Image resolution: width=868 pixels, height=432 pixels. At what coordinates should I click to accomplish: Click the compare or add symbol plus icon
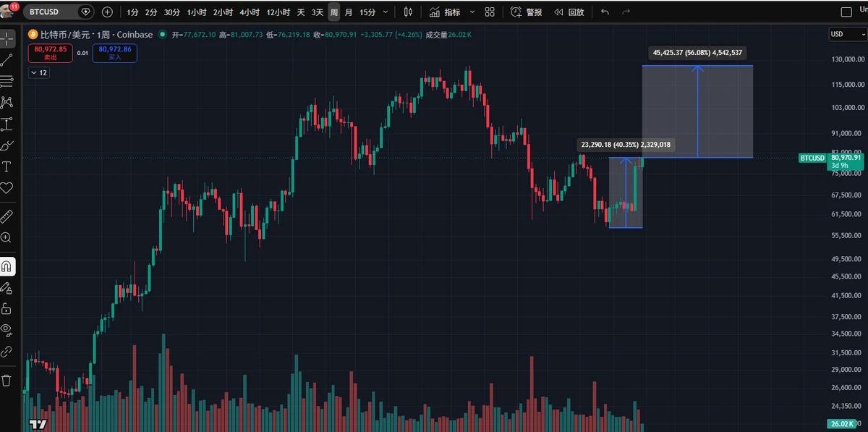point(108,12)
